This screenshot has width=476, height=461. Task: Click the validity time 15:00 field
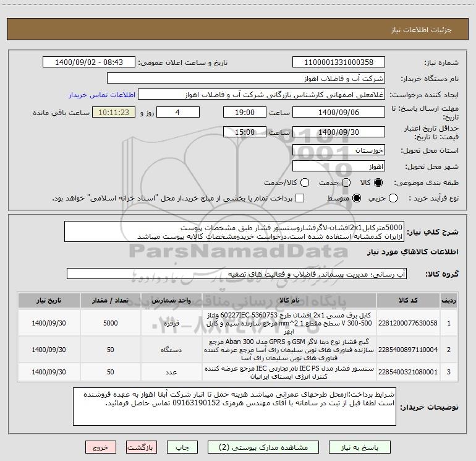[x=245, y=132]
